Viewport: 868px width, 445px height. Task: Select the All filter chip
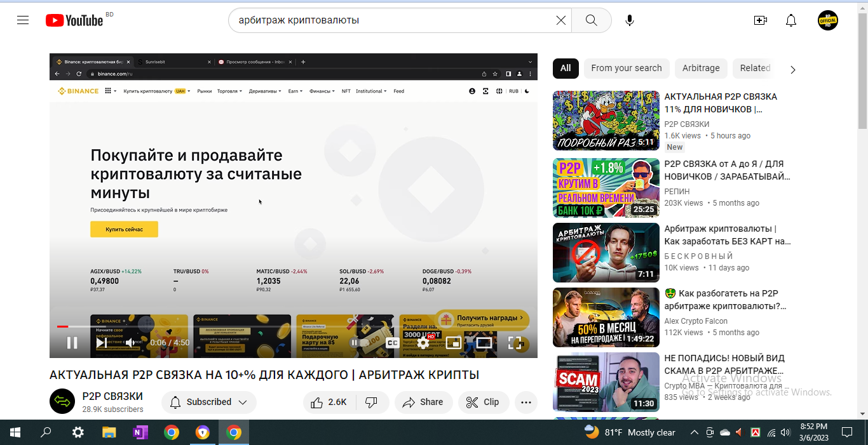pyautogui.click(x=566, y=68)
